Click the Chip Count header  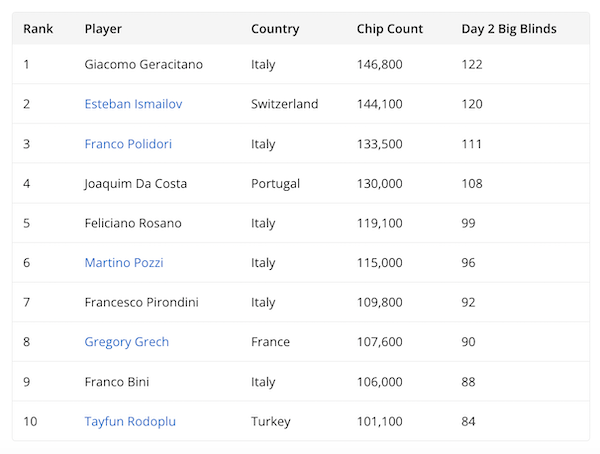pos(390,29)
